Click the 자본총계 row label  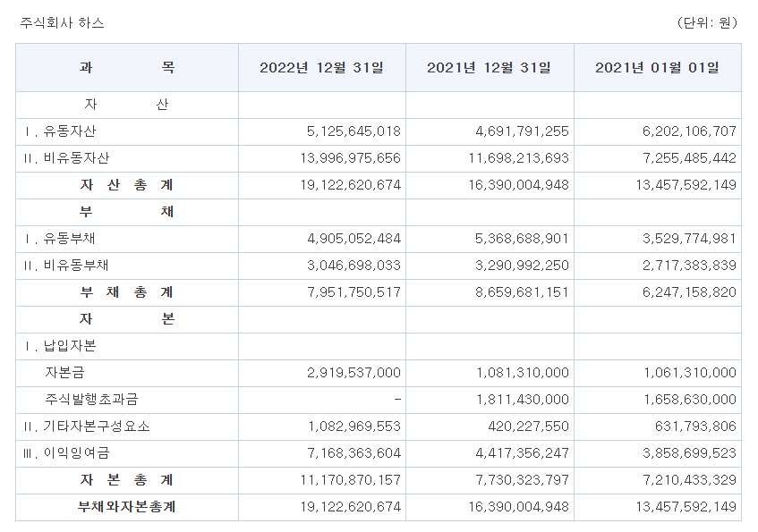coord(127,480)
